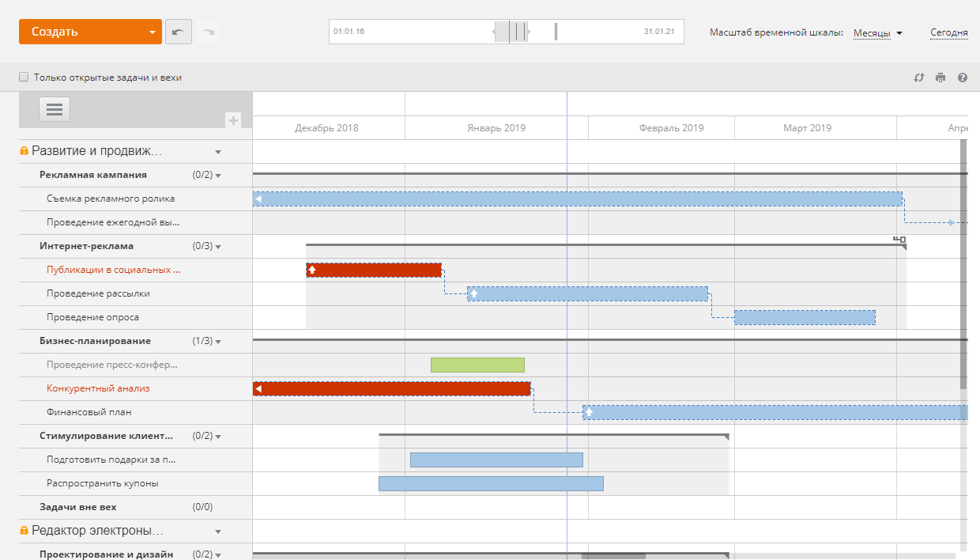Click the Интернет-реклама milestone summary bar

click(x=605, y=245)
